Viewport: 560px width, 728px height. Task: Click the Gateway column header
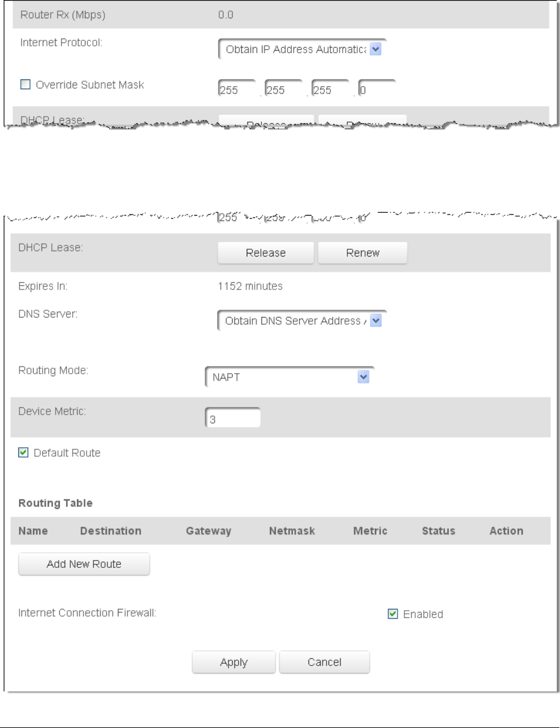[208, 531]
